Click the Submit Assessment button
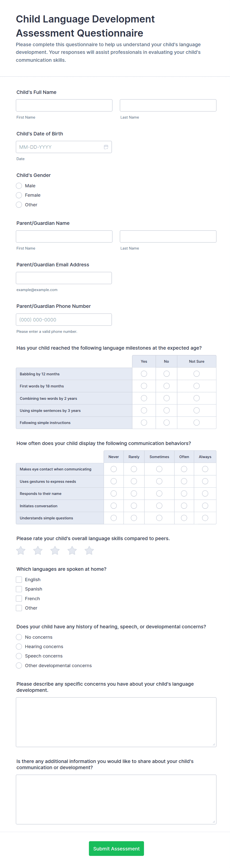Viewport: 230px width, 868px height. point(116,848)
